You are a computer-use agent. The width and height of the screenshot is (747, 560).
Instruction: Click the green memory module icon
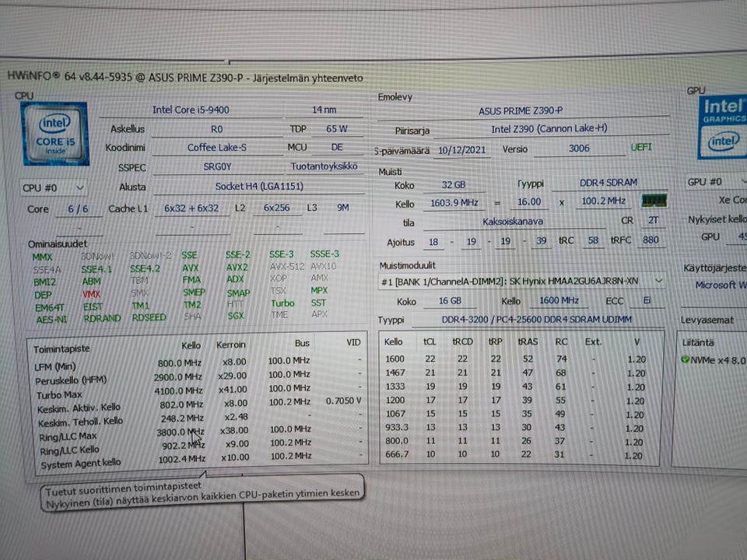[654, 201]
